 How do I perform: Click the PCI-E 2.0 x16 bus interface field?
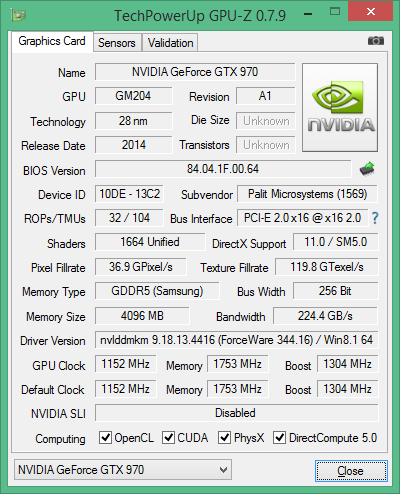[303, 218]
